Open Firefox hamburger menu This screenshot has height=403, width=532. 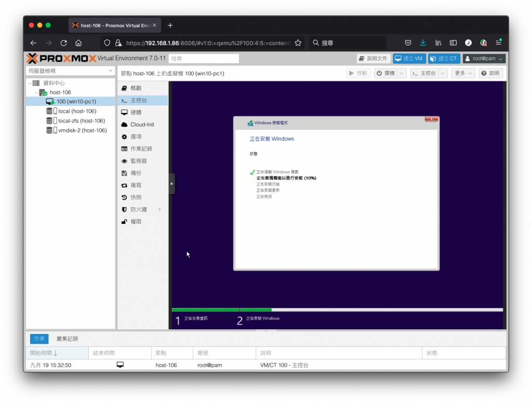click(x=498, y=43)
